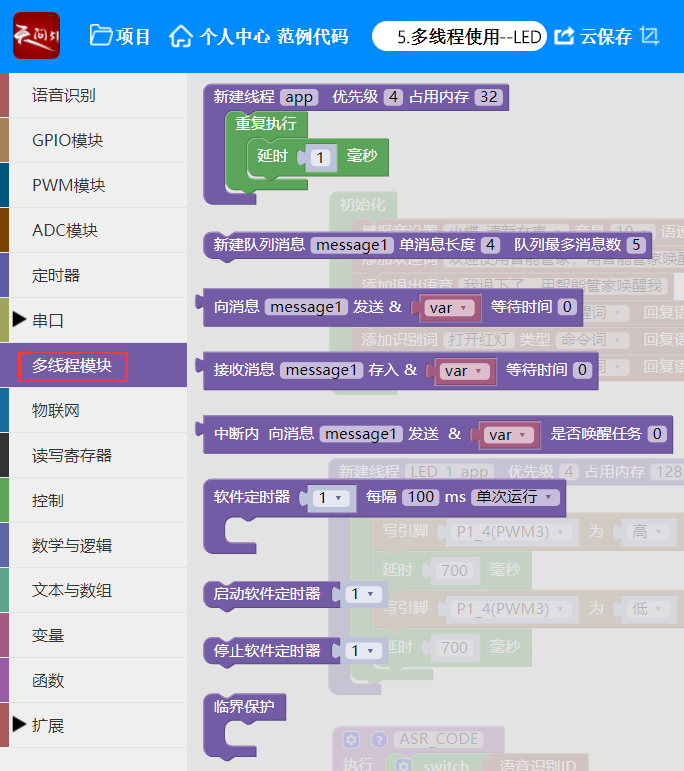Image resolution: width=684 pixels, height=771 pixels.
Task: Click delay value 1 in 延时 block
Action: [321, 157]
